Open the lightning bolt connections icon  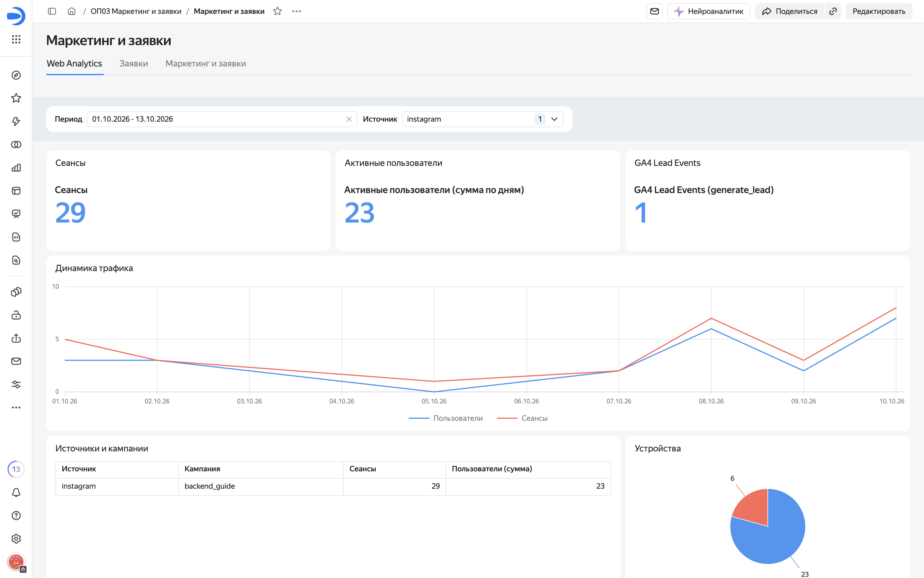16,122
